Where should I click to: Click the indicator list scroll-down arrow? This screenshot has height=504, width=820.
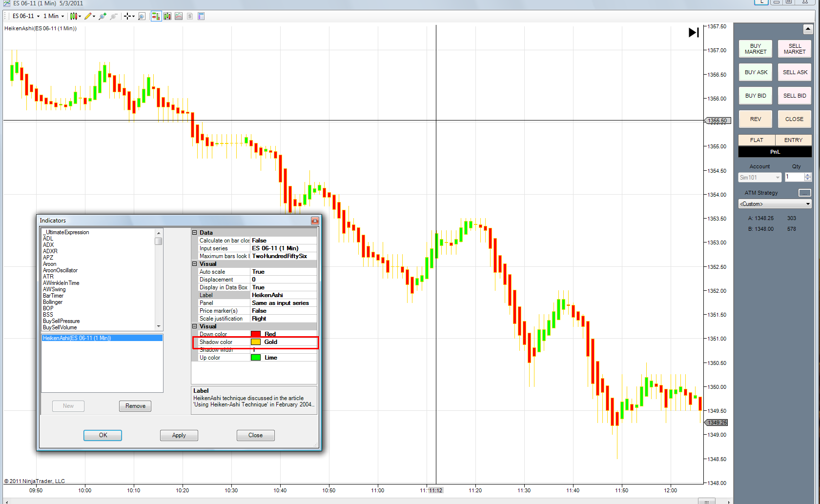(x=159, y=326)
